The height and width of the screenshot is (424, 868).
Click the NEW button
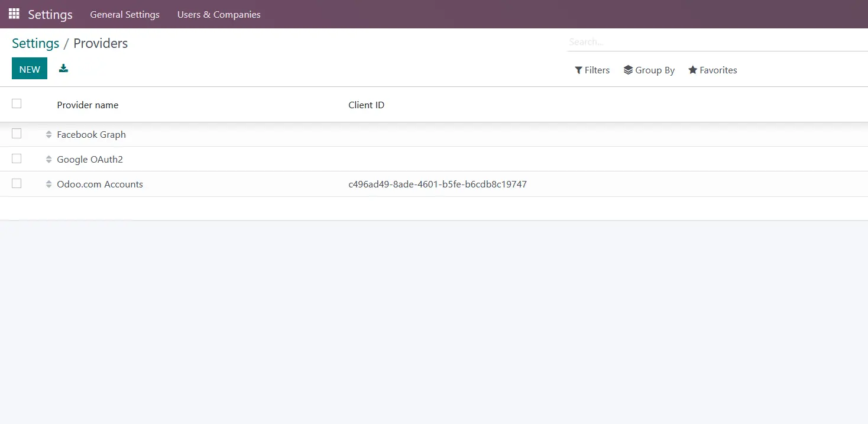coord(29,68)
